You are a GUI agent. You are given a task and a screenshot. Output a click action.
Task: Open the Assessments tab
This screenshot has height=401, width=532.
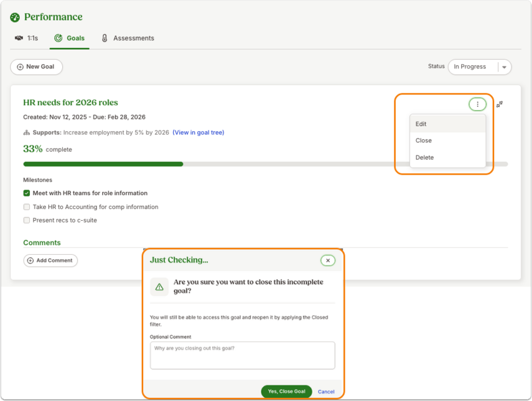(128, 38)
